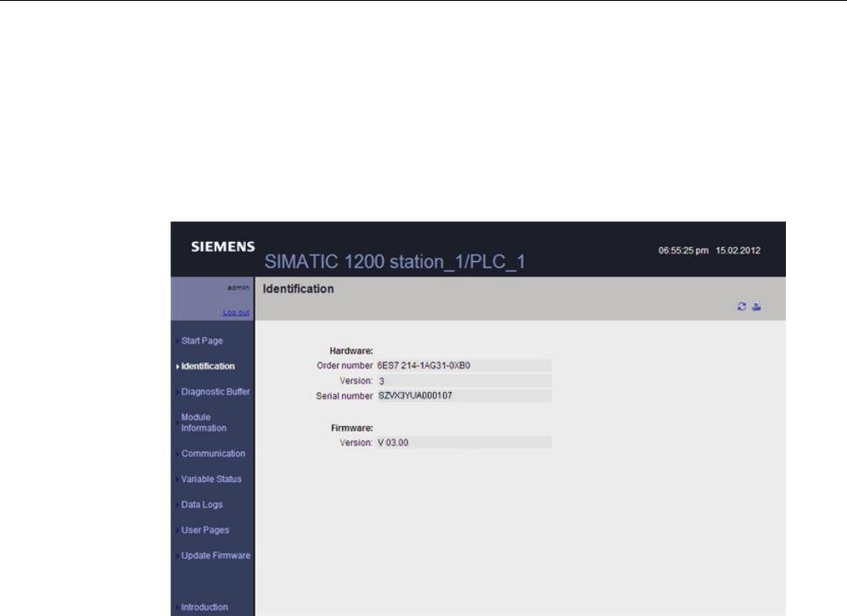Open the Data Logs page
Screen dimensions: 847x616
[202, 504]
